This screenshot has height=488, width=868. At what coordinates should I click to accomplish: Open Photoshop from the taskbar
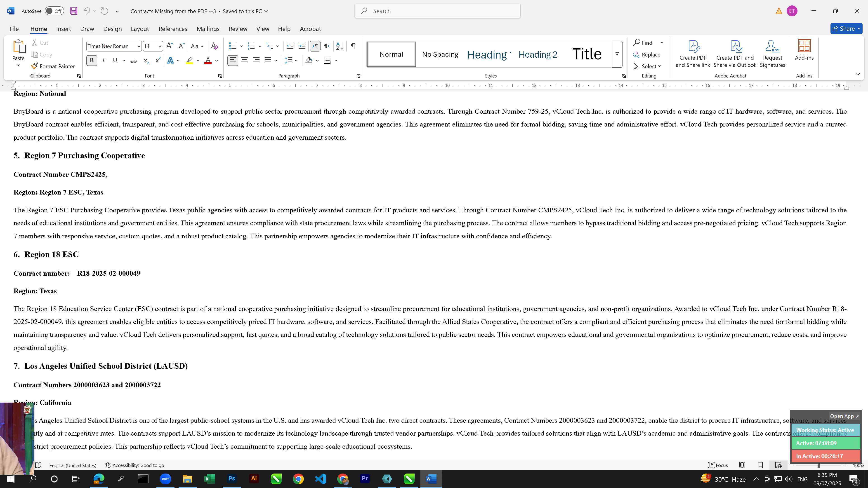pyautogui.click(x=231, y=479)
